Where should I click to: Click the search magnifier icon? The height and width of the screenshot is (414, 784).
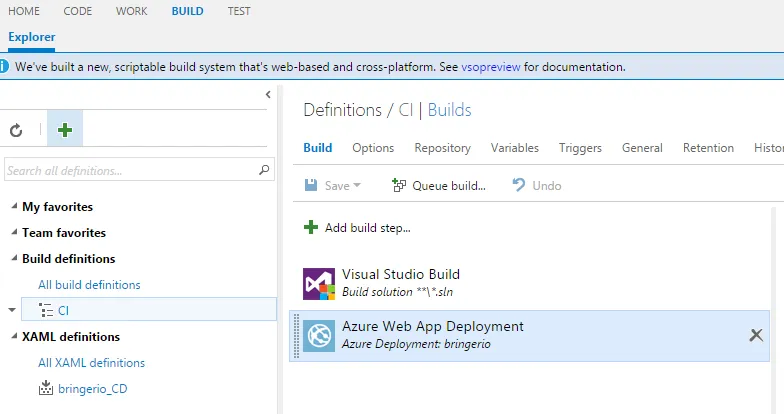coord(265,170)
